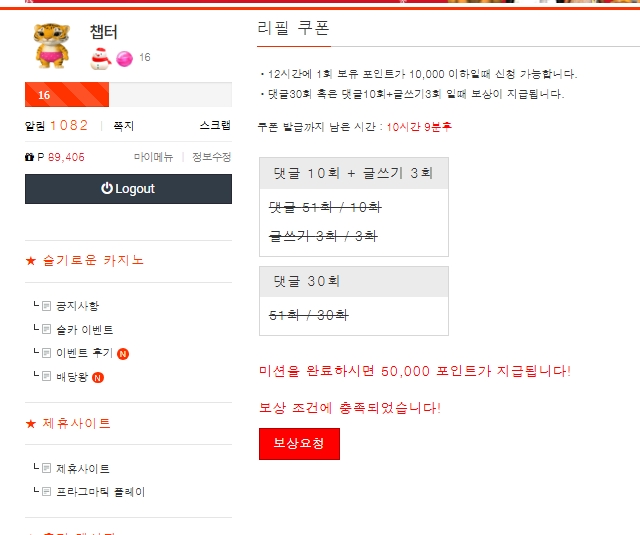Click the gift point icon
Viewport: 640px width, 535px height.
pos(29,157)
